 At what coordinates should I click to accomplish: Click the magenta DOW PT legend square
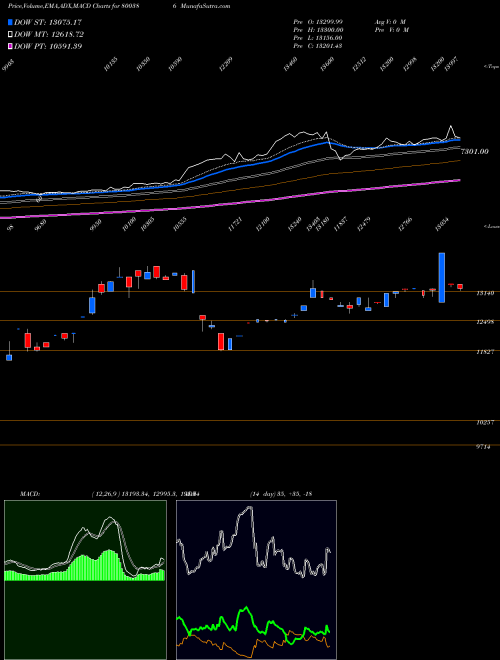coord(11,46)
